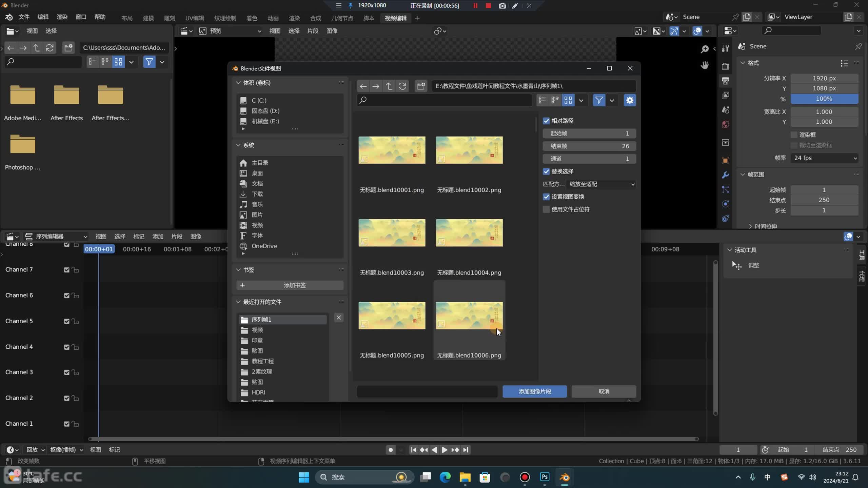Open 回放 playback dropdown
The width and height of the screenshot is (868, 488).
36,450
